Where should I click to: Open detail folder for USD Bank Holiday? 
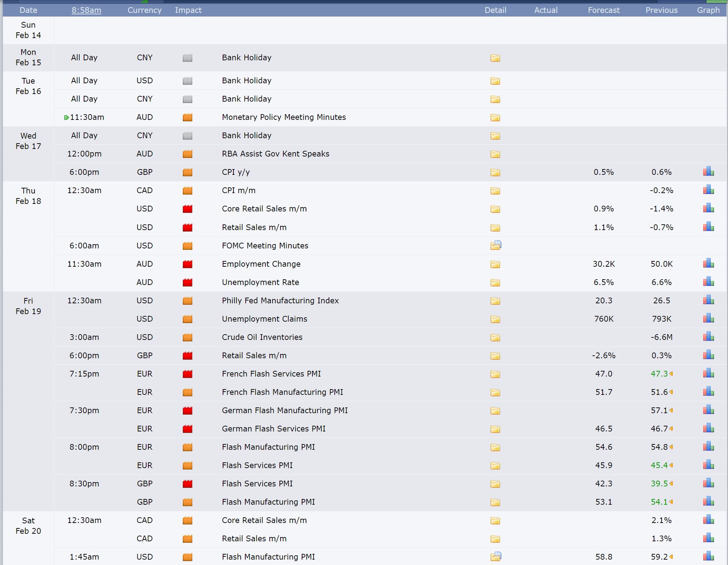click(x=495, y=81)
